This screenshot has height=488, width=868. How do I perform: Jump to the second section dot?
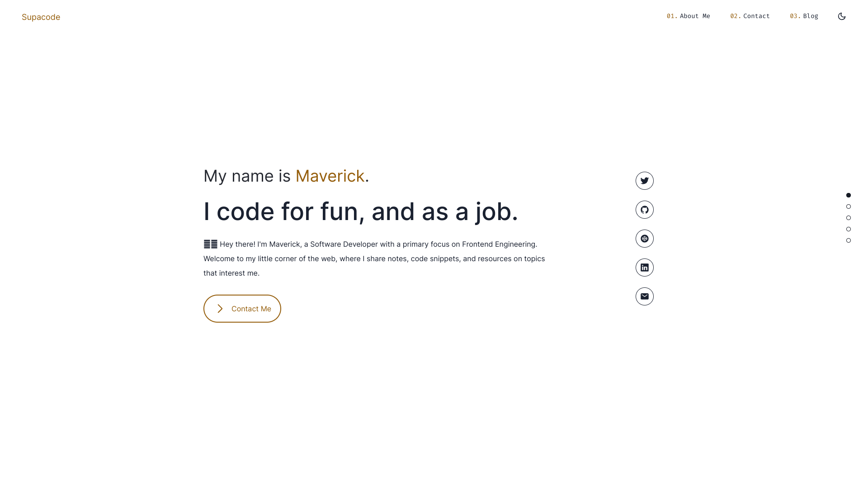click(849, 206)
